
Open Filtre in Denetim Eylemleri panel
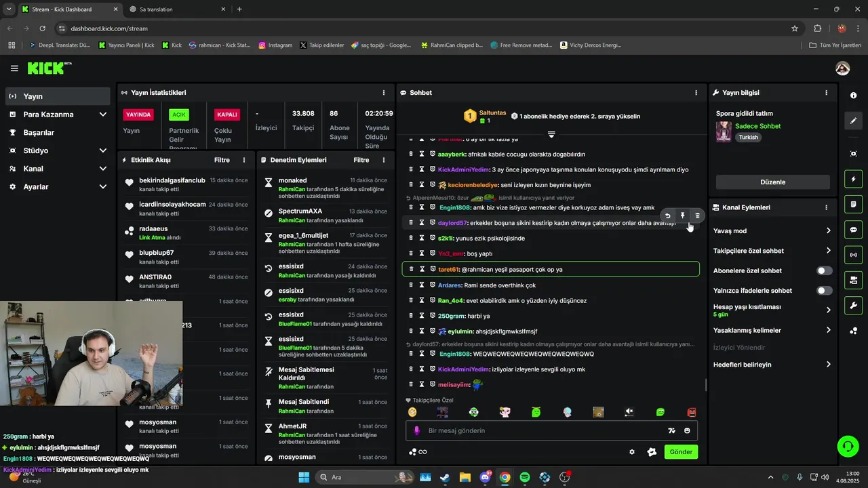(x=361, y=160)
